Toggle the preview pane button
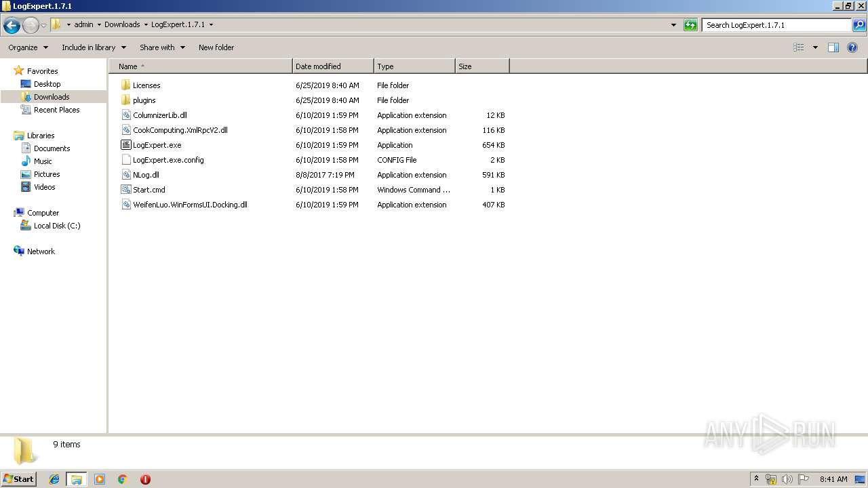Image resolution: width=868 pixels, height=488 pixels. (833, 47)
